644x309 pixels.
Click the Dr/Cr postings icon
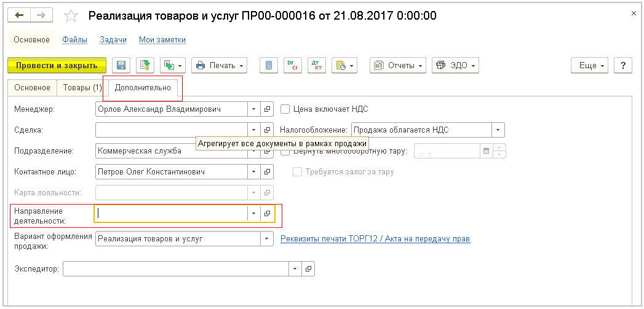click(292, 65)
